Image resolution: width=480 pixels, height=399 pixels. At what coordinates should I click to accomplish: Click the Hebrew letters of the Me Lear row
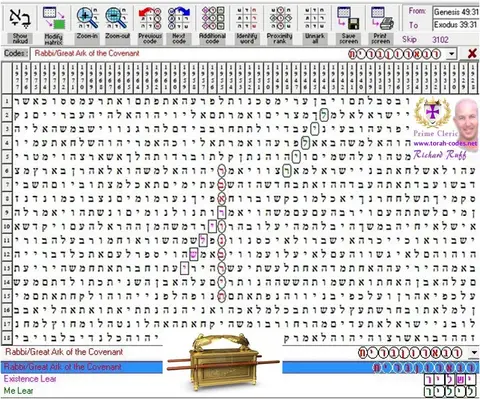[450, 391]
